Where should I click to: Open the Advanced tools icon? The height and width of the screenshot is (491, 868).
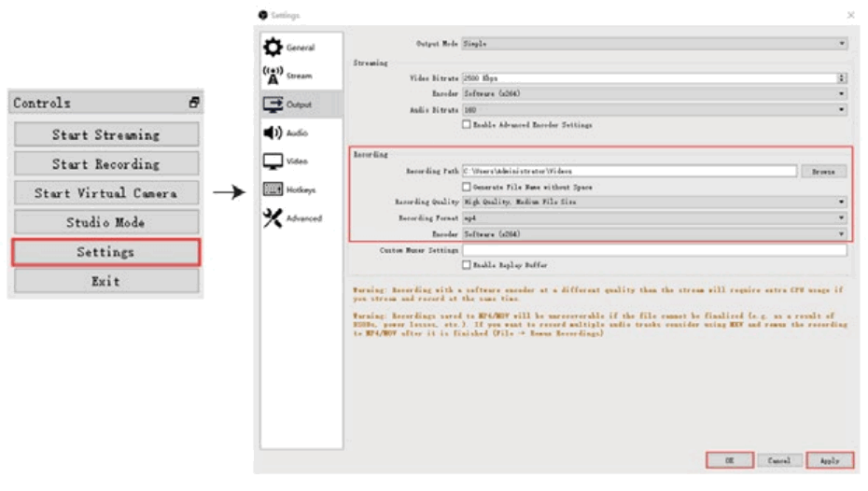click(273, 218)
